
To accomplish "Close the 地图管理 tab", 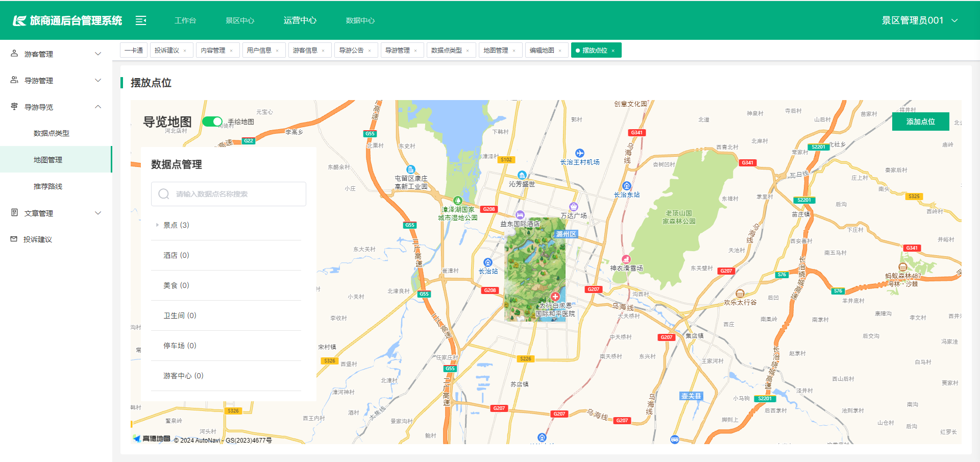I will (x=514, y=51).
